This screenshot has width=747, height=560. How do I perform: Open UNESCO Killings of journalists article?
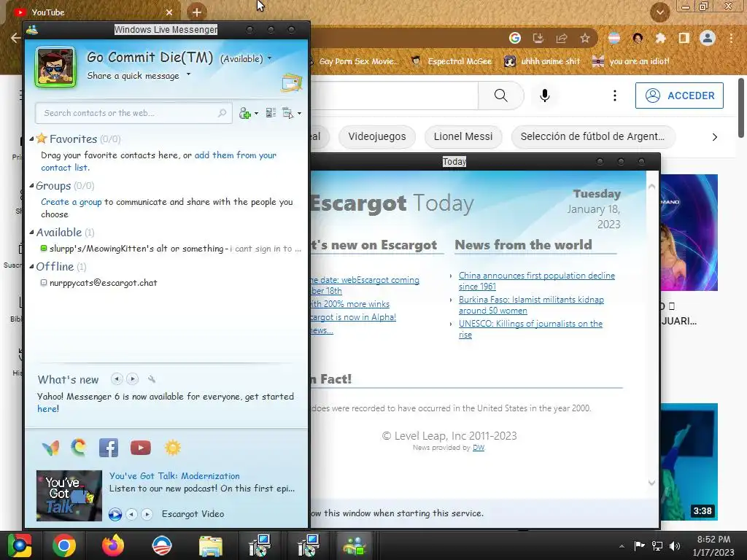[x=530, y=329]
